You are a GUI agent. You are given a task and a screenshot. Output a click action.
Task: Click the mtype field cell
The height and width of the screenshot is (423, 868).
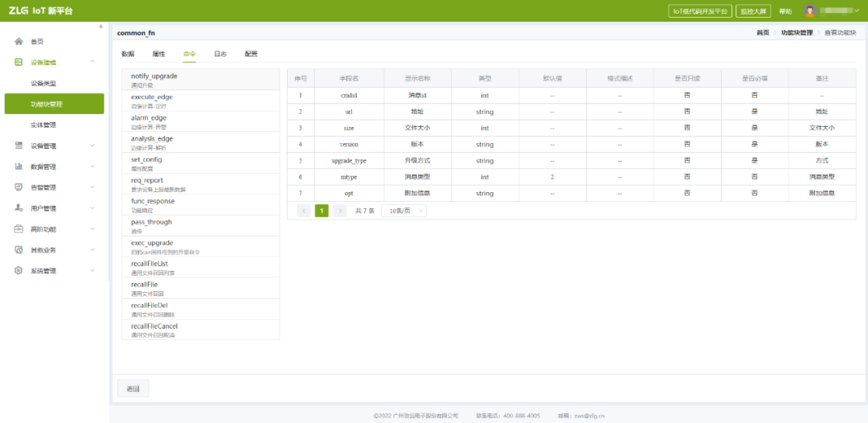350,177
